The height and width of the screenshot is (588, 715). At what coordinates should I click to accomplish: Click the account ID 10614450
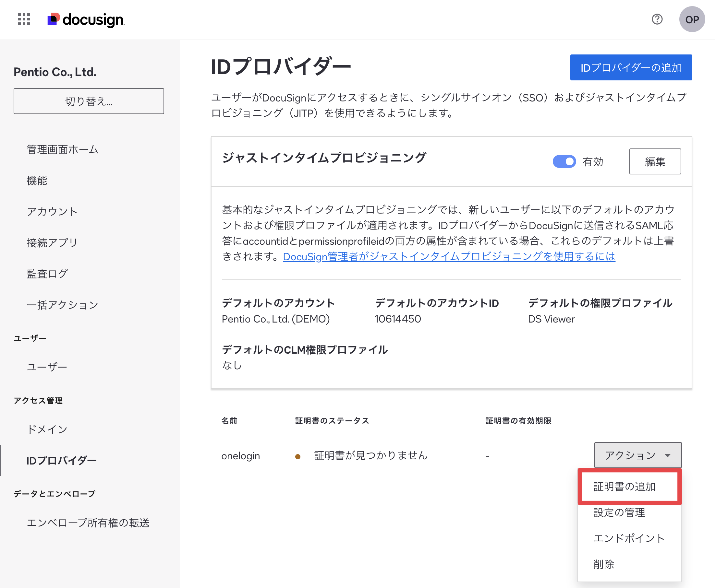coord(398,319)
